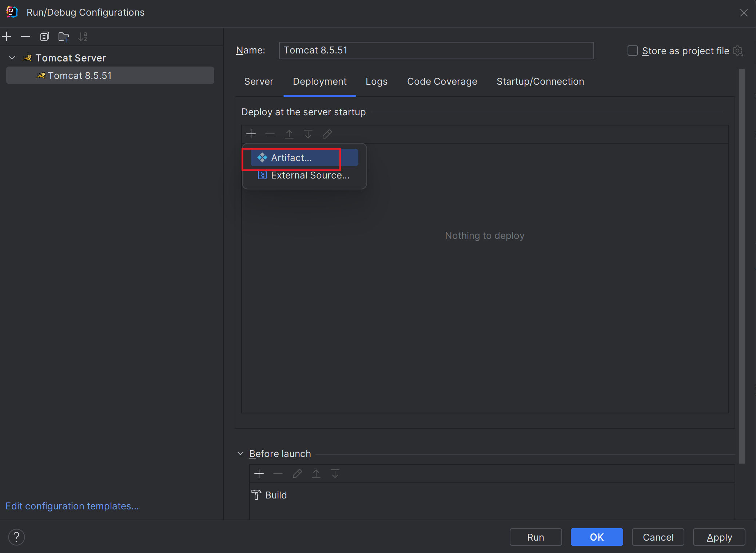Screen dimensions: 756x553
Task: Click remove icon in Before launch toolbar
Action: pyautogui.click(x=278, y=474)
